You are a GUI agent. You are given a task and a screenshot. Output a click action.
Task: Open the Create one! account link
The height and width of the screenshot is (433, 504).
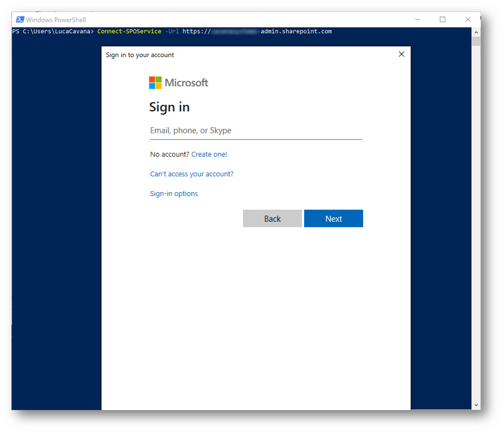[x=209, y=155]
